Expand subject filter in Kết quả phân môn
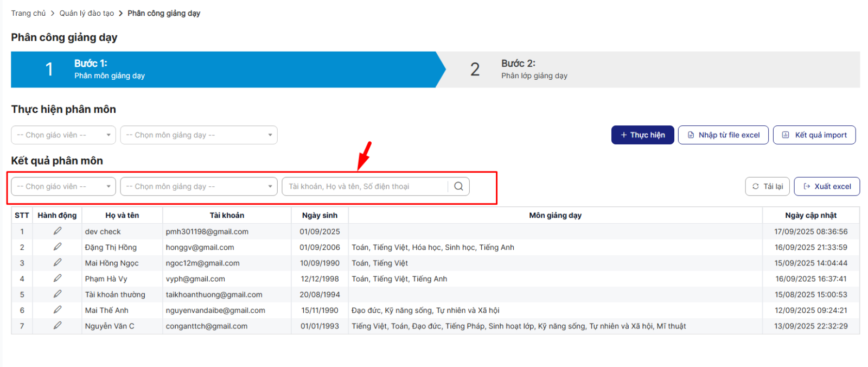Viewport: 868px width, 367px height. (199, 186)
